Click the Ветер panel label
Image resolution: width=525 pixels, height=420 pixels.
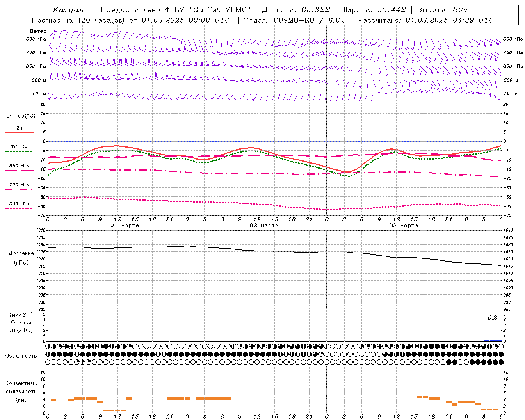[38, 31]
